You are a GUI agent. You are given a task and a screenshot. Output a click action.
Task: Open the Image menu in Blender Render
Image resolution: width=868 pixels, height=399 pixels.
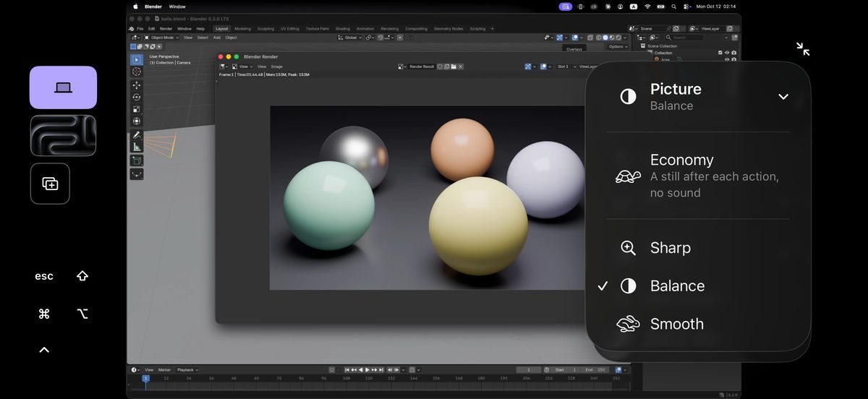click(x=276, y=66)
